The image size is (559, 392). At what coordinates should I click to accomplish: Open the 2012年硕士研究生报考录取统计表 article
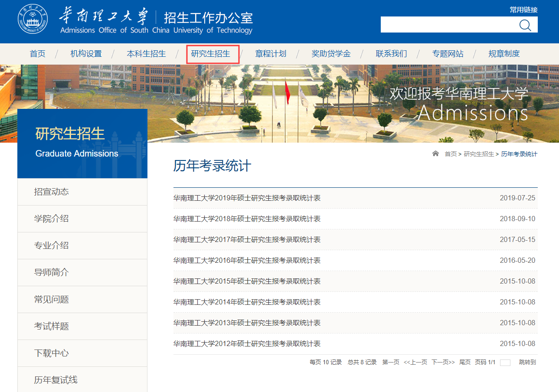click(247, 344)
